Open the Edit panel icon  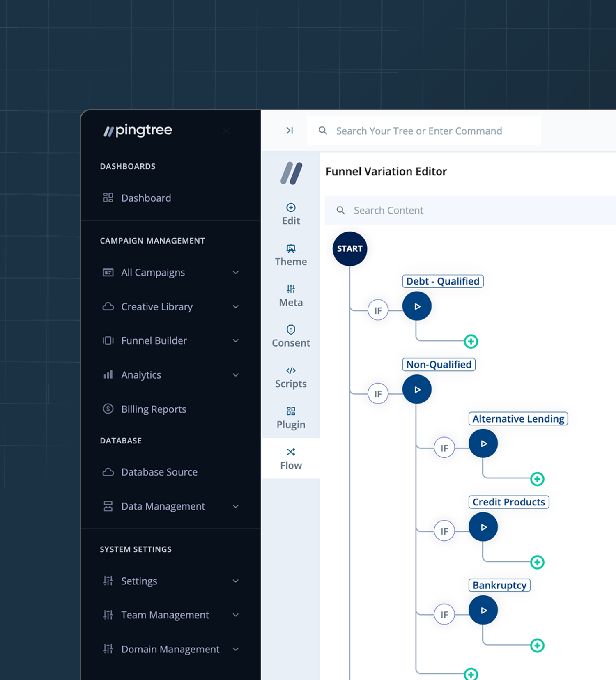pyautogui.click(x=291, y=208)
